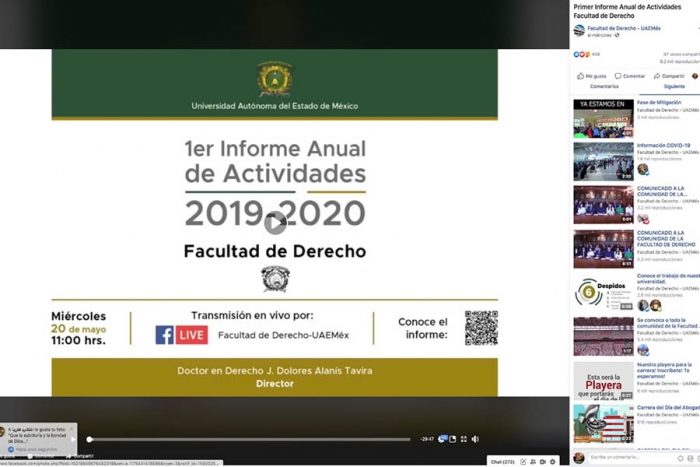This screenshot has height=467, width=700.
Task: Open video quality HD settings icon
Action: (x=442, y=439)
